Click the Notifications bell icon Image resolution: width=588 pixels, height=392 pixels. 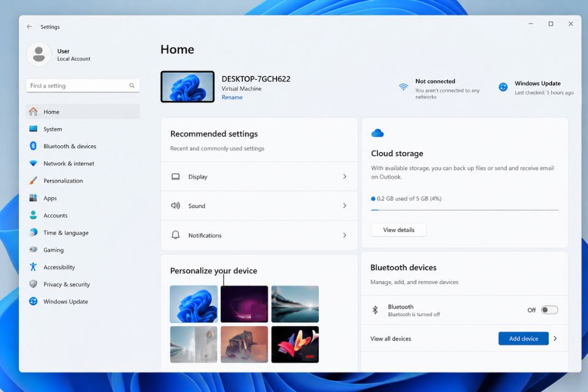coord(176,235)
